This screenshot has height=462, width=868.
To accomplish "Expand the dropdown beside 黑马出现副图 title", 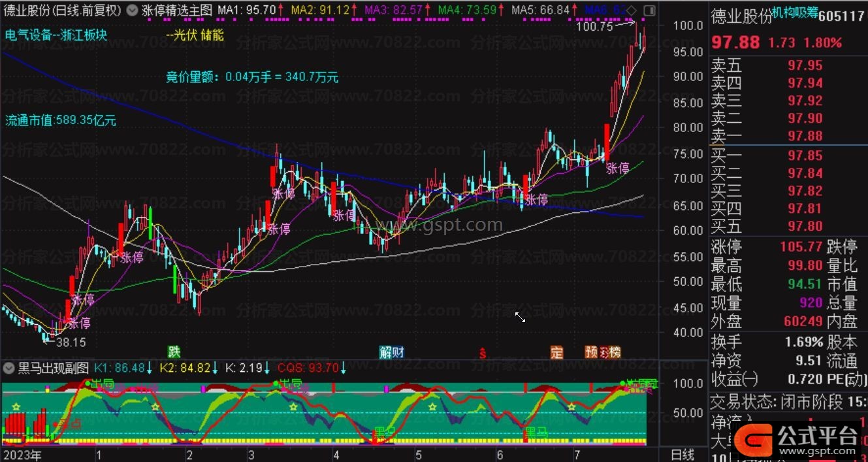I will coord(7,369).
